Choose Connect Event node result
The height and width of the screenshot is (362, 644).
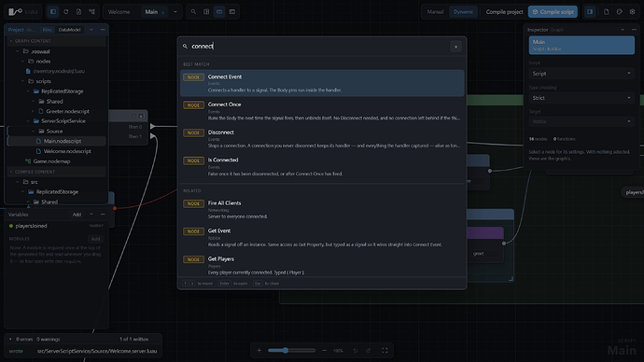tap(322, 83)
